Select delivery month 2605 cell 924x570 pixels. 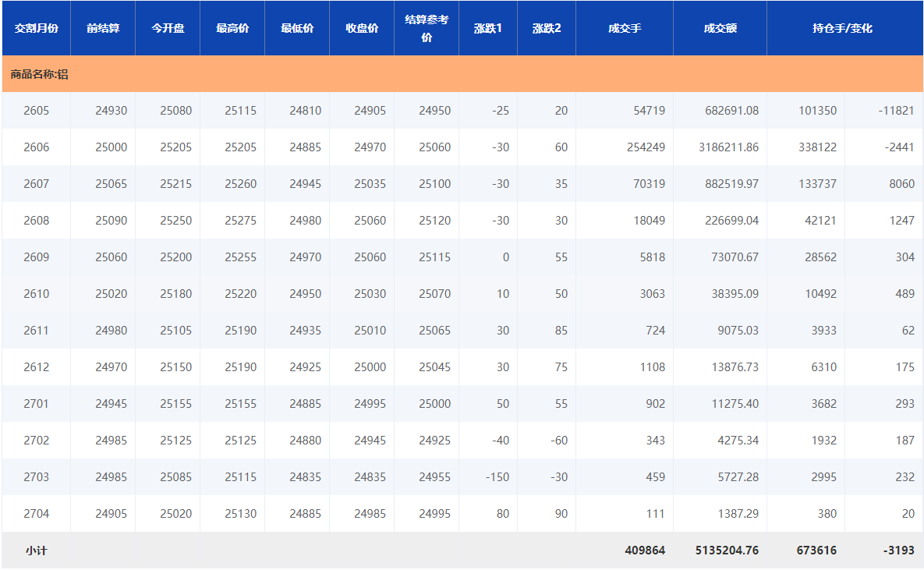(36, 111)
